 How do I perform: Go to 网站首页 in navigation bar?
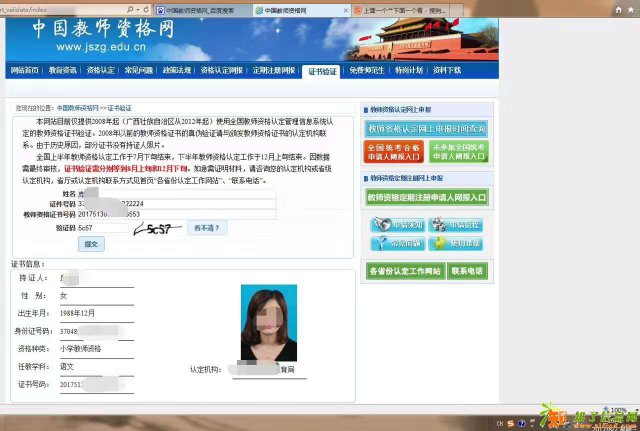tap(25, 72)
